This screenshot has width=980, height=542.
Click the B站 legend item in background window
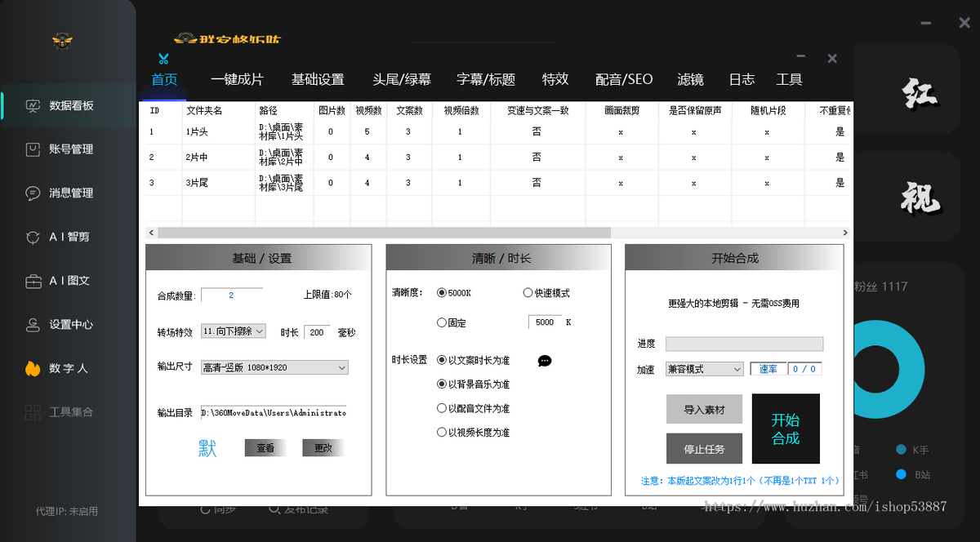click(912, 474)
